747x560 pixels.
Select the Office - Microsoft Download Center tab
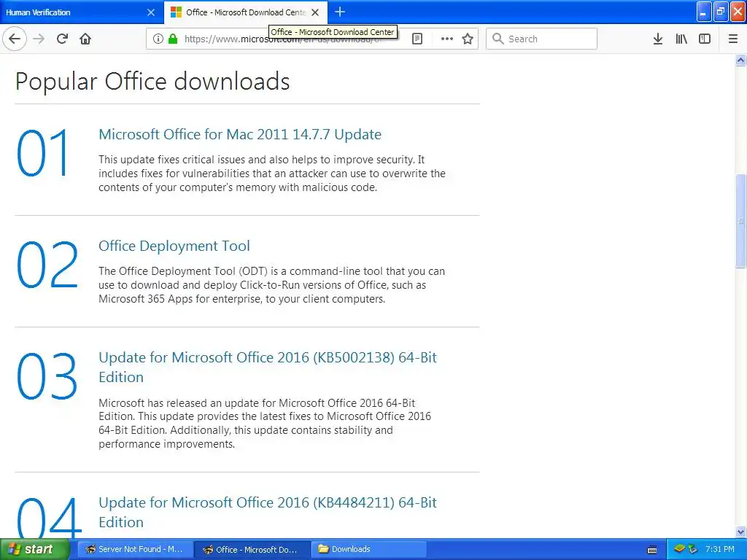[245, 12]
